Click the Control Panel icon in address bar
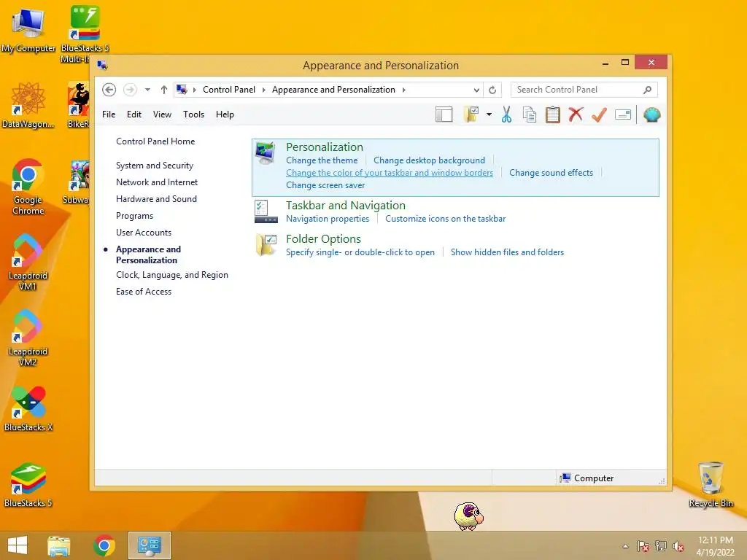Screen dimensions: 747x560 point(182,90)
